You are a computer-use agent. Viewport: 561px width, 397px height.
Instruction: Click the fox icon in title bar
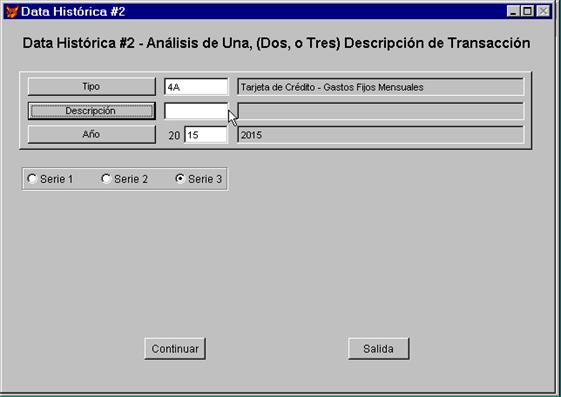[12, 11]
